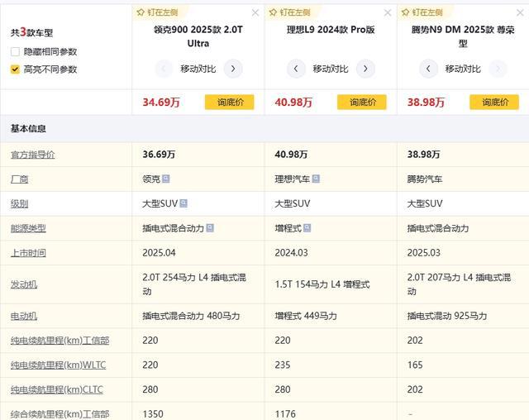Open 纯电续航里程(km)CLTC link
The image size is (529, 420).
[x=57, y=389]
